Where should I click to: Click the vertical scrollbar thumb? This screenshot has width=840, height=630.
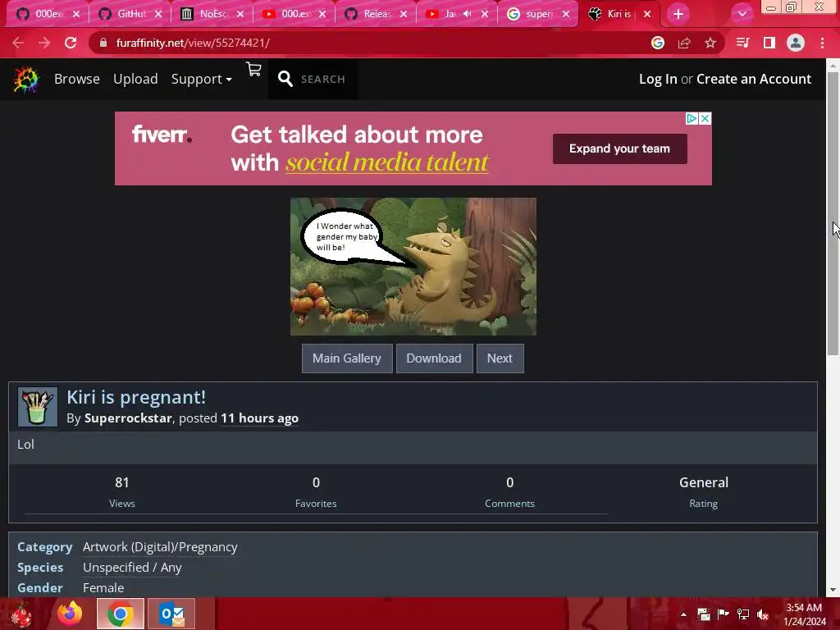[x=833, y=213]
